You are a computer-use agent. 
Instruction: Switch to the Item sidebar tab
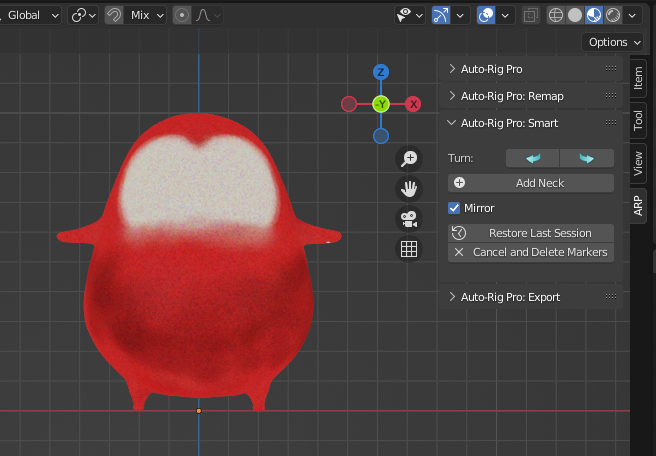(639, 78)
